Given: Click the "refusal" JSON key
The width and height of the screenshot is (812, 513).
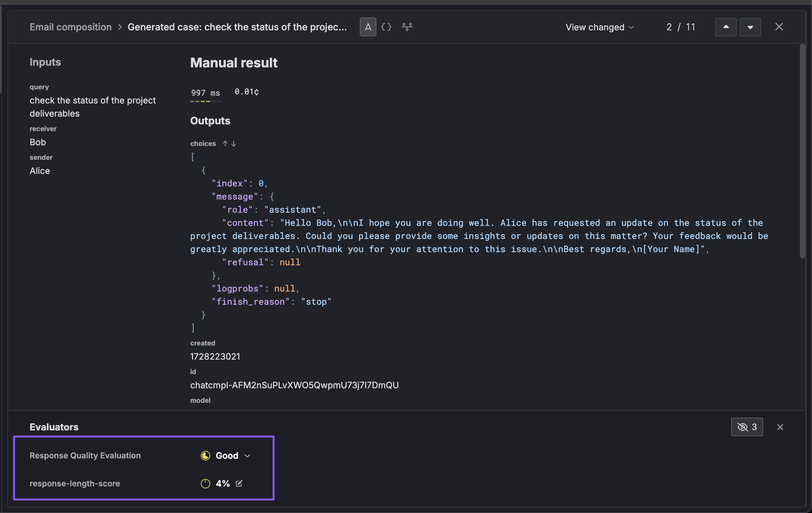Looking at the screenshot, I should pyautogui.click(x=245, y=262).
